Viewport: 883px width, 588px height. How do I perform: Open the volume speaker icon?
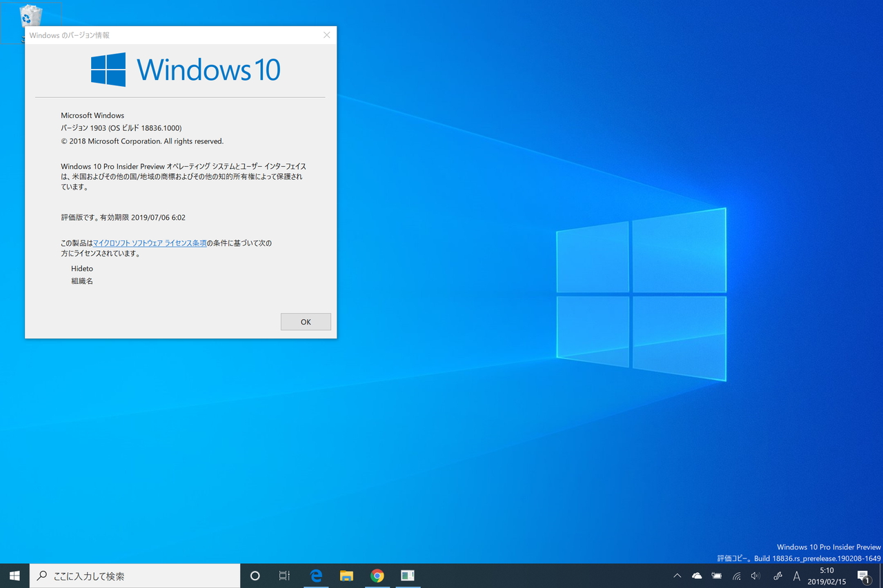click(755, 576)
